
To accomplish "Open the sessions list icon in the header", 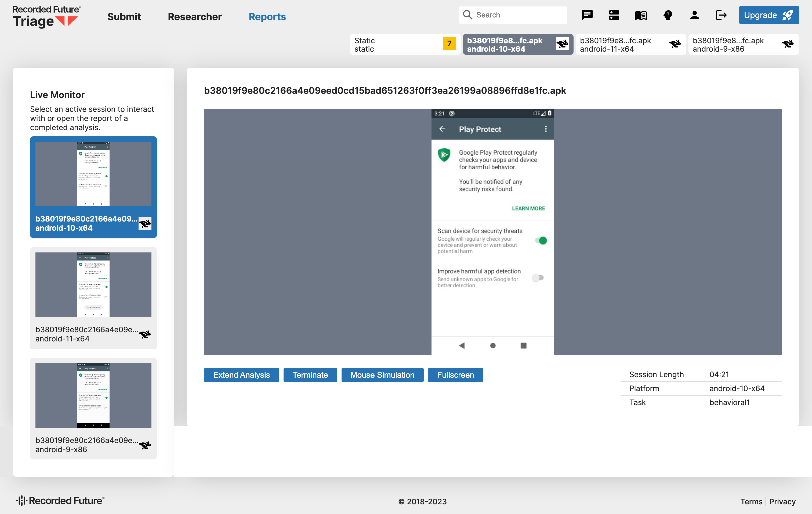I will click(614, 15).
